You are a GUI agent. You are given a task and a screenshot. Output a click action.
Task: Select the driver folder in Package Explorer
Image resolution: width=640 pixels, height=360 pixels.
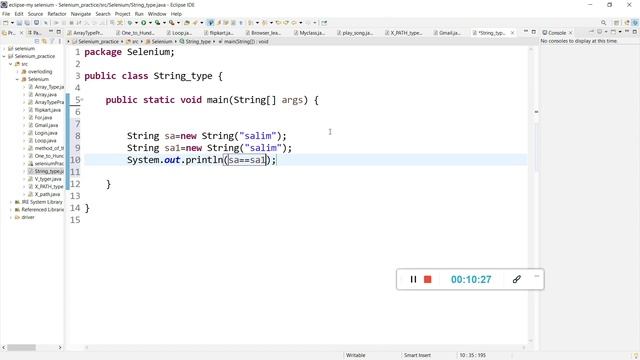pos(28,218)
